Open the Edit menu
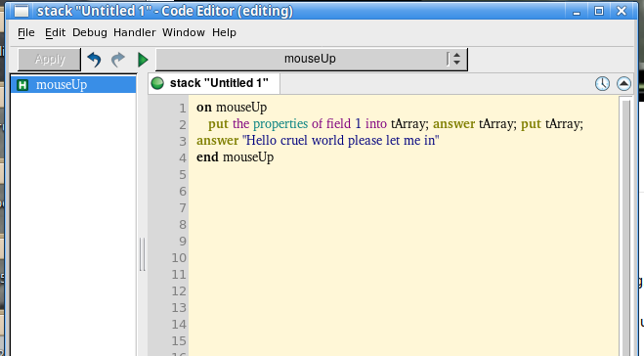644x356 pixels. pyautogui.click(x=55, y=32)
